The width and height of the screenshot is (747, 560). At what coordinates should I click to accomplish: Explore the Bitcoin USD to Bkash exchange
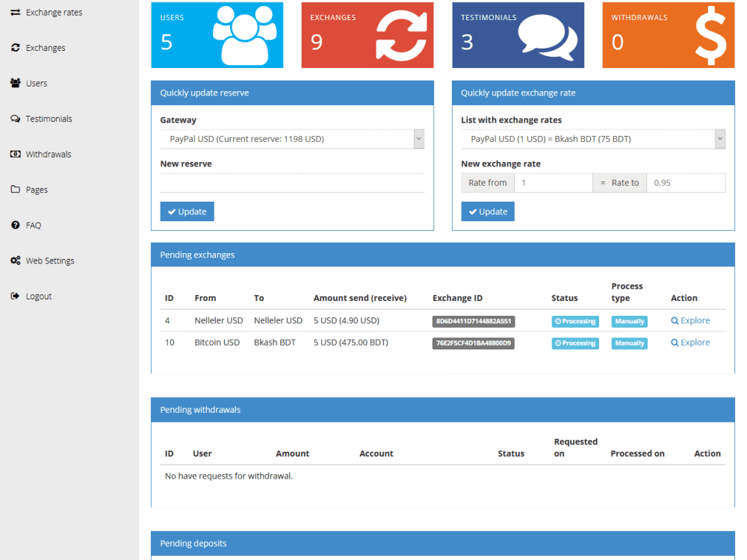tap(690, 343)
